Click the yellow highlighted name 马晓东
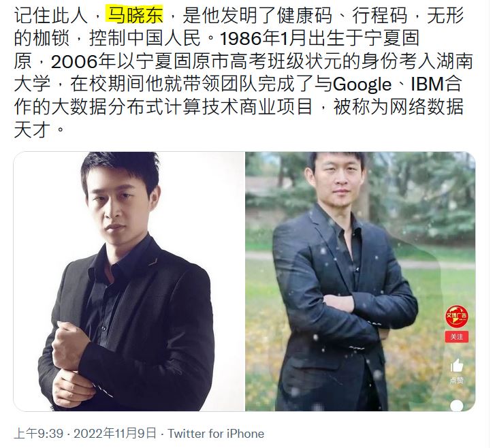 click(x=135, y=15)
